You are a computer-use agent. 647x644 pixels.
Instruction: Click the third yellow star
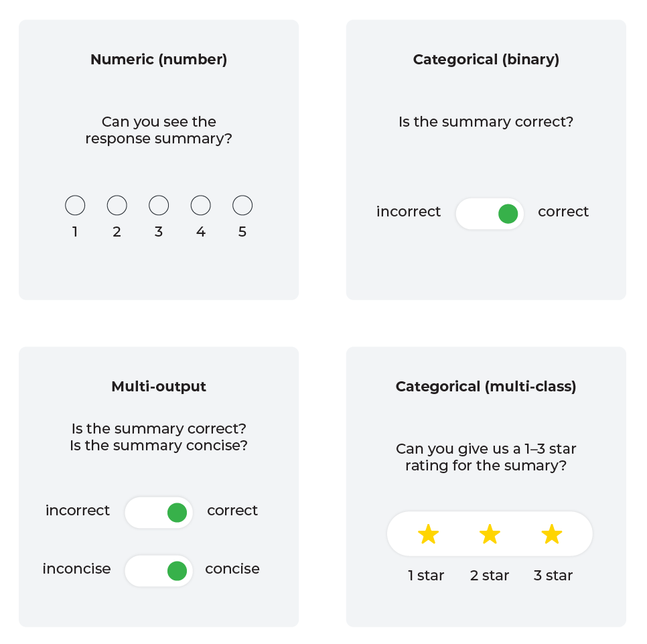pos(552,534)
